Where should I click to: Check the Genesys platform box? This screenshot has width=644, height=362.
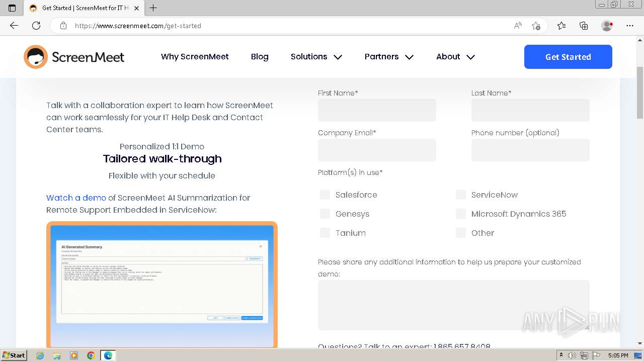click(325, 214)
